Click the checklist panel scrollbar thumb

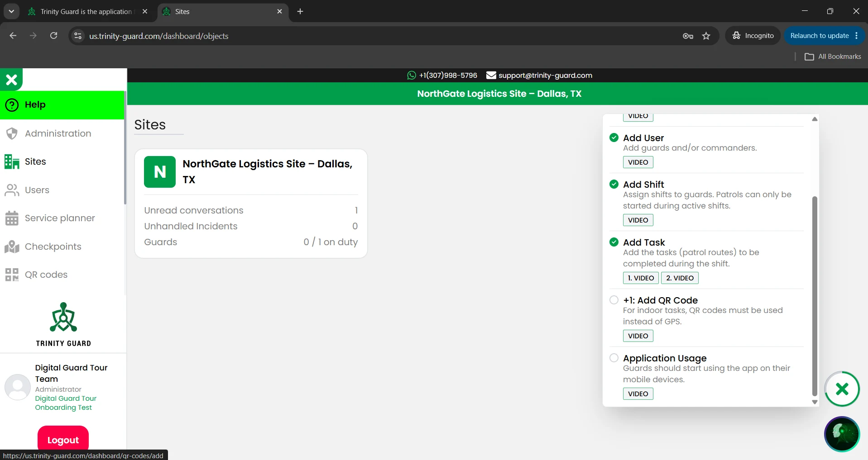tap(815, 296)
